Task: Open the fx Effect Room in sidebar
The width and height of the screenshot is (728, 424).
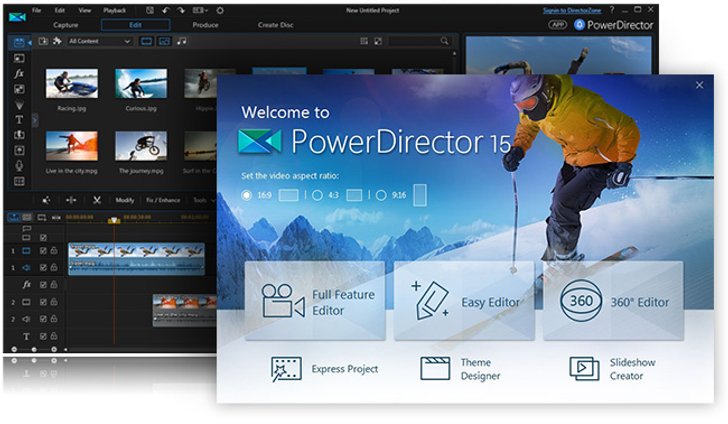Action: coord(19,73)
